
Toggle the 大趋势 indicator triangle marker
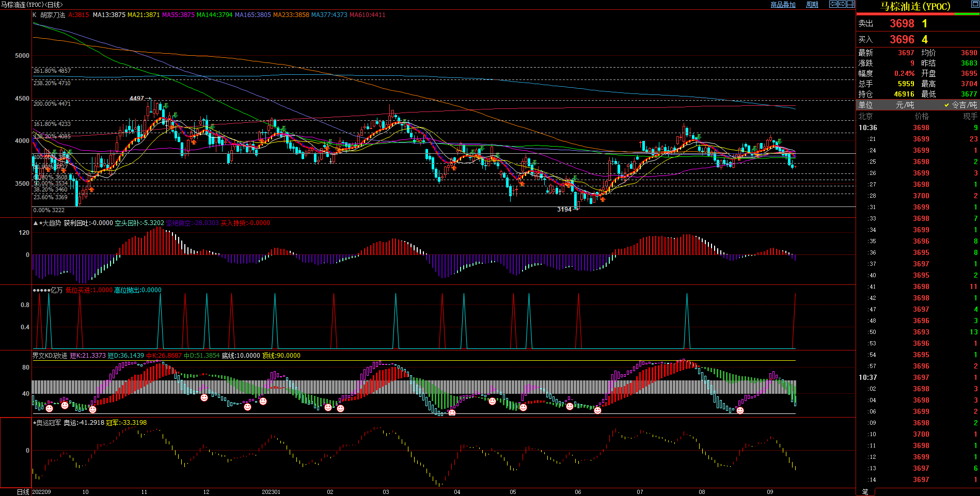tap(35, 223)
